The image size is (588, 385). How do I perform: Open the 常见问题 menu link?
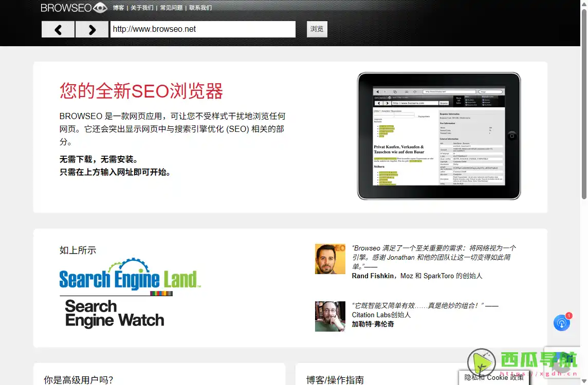[x=171, y=8]
